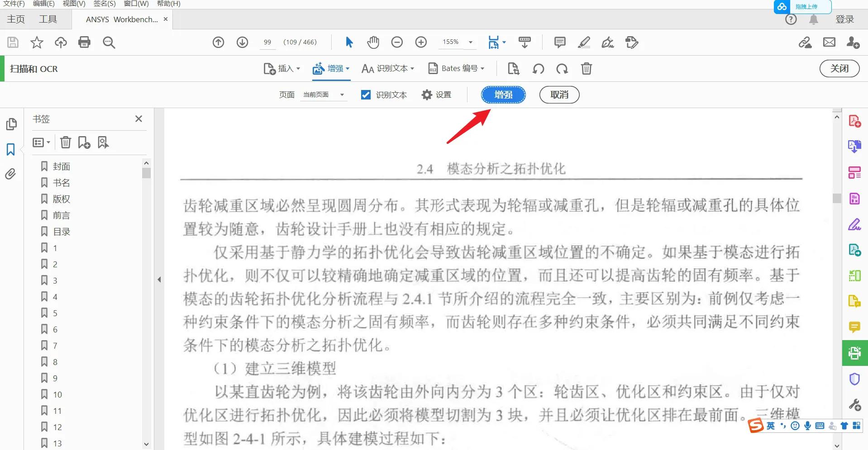Click the undo arrow in the OCR toolbar

pyautogui.click(x=538, y=68)
